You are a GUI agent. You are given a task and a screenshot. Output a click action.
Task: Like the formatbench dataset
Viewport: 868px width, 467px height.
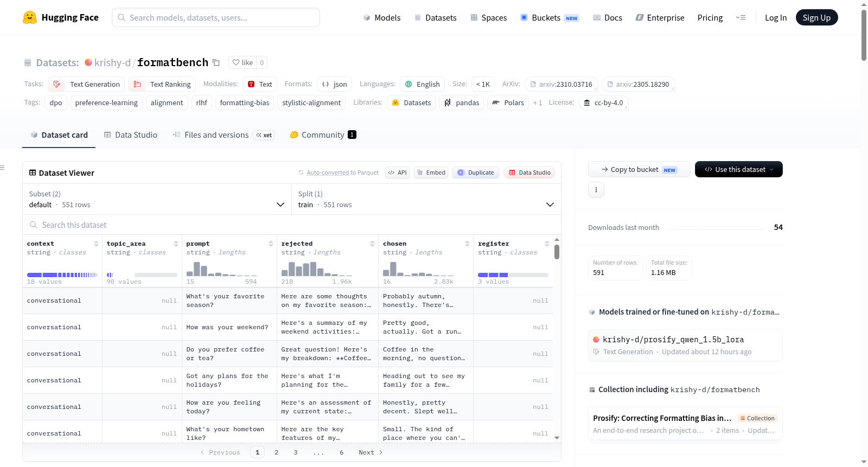[242, 62]
